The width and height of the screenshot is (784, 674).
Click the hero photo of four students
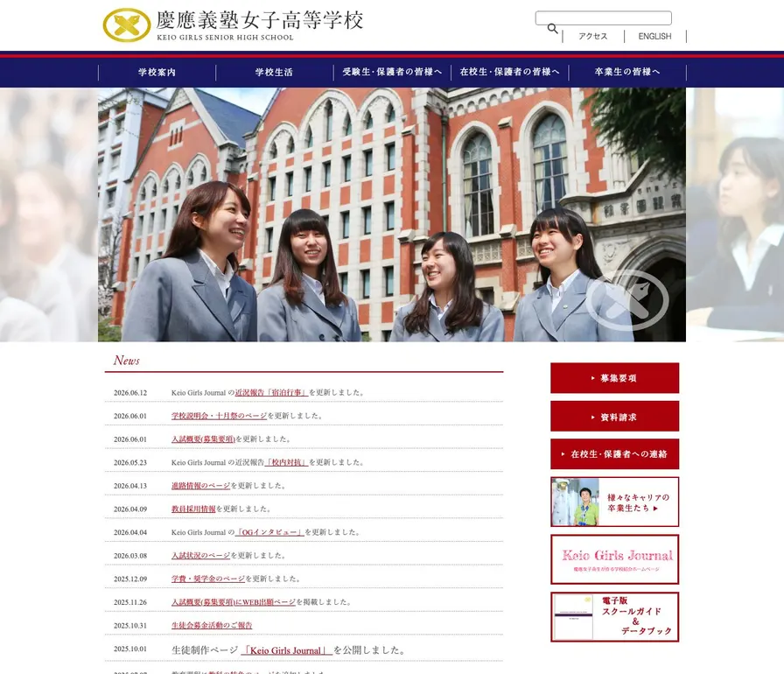tap(392, 214)
